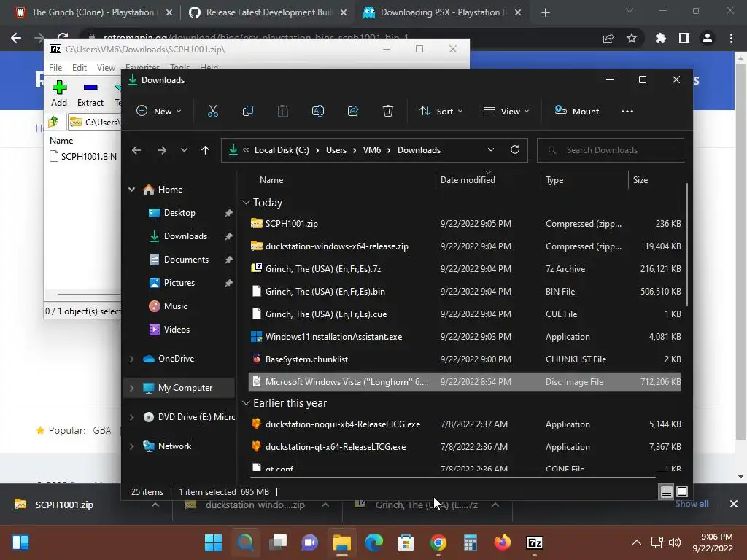Open system tray hidden icons chevron
This screenshot has width=747, height=560.
636,542
